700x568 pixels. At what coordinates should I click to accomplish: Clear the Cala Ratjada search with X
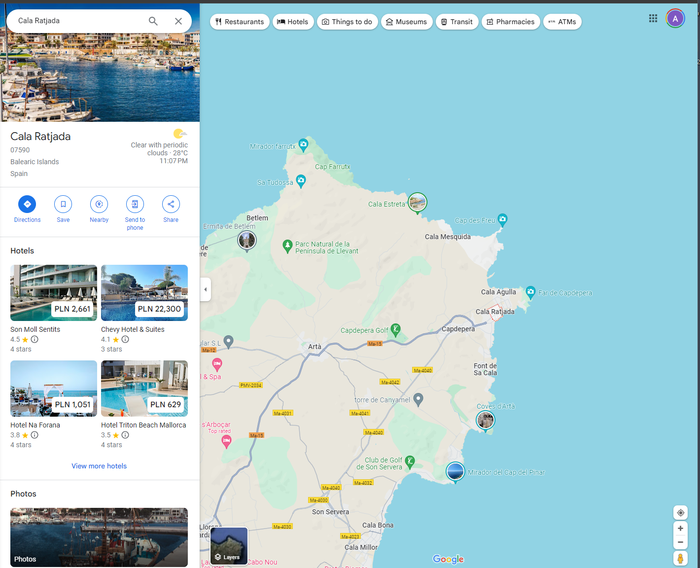pos(178,21)
